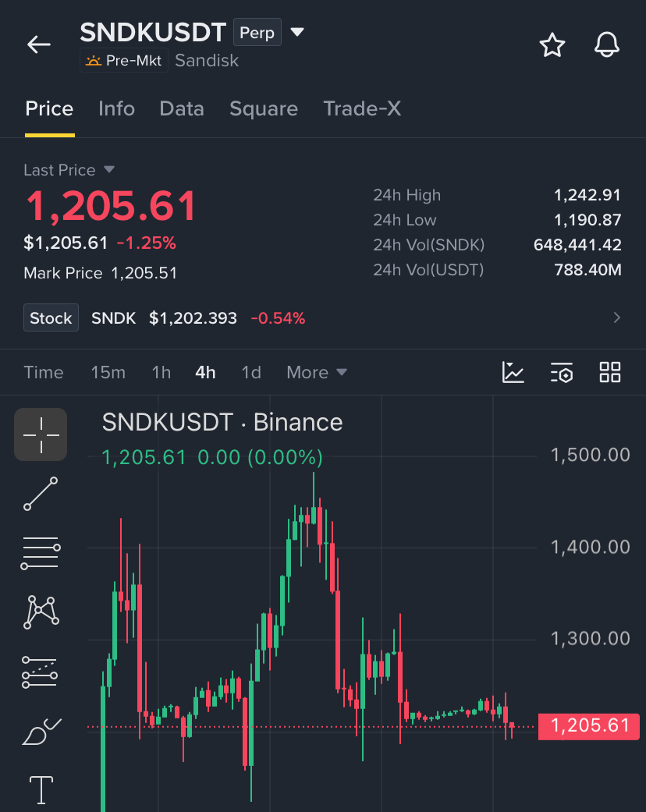Screen dimensions: 646x812
Task: Go back using the arrow icon
Action: [39, 44]
